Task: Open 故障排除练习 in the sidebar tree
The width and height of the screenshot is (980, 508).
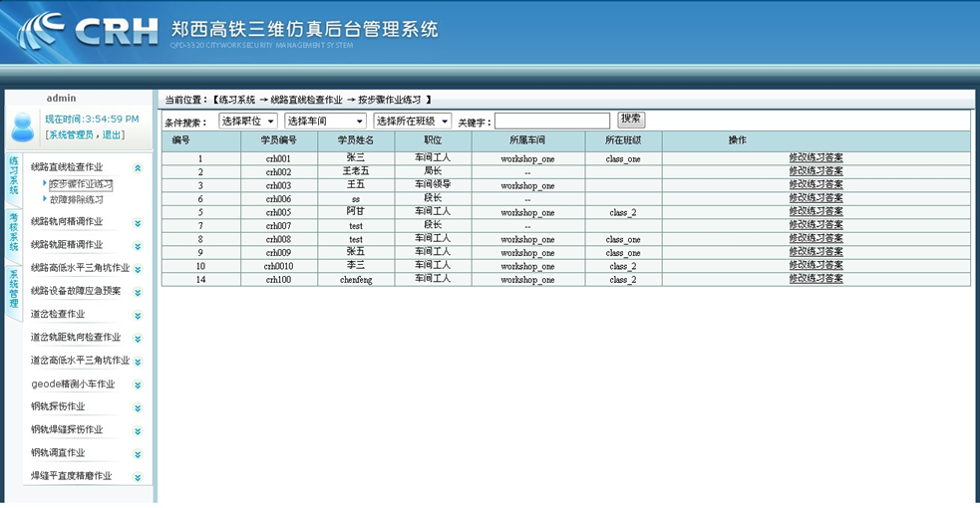Action: tap(76, 199)
